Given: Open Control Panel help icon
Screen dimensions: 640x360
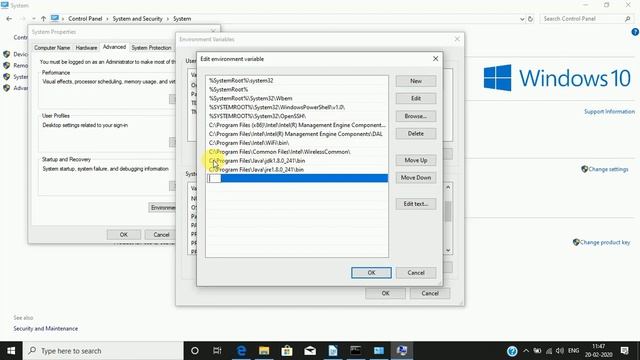Looking at the screenshot, I should pos(635,32).
